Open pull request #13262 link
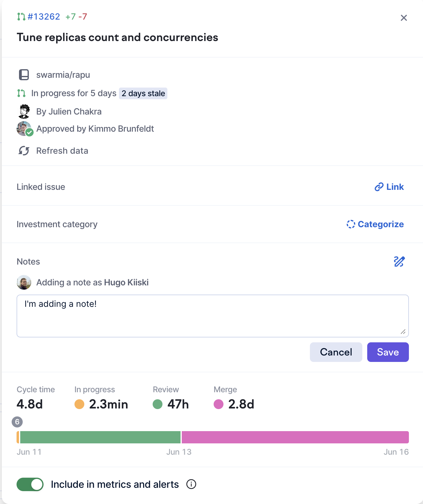Screen dimensions: 423x504 coord(44,17)
